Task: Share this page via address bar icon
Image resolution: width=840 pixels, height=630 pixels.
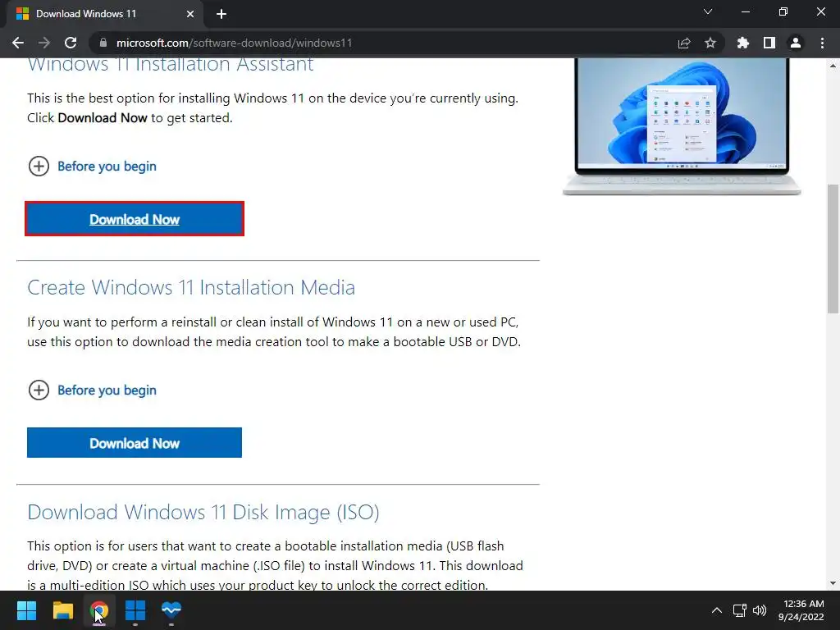Action: coord(684,43)
